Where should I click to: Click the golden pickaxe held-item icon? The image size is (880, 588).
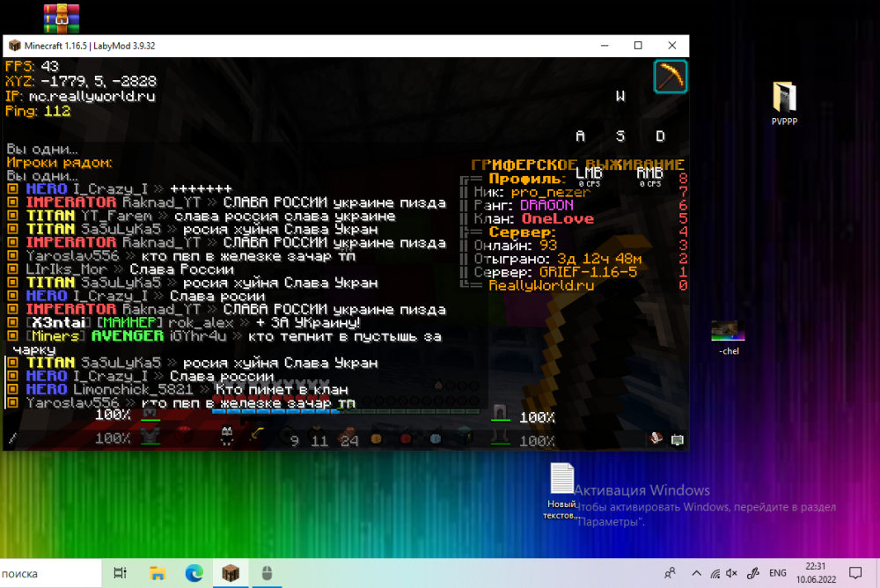click(x=670, y=77)
